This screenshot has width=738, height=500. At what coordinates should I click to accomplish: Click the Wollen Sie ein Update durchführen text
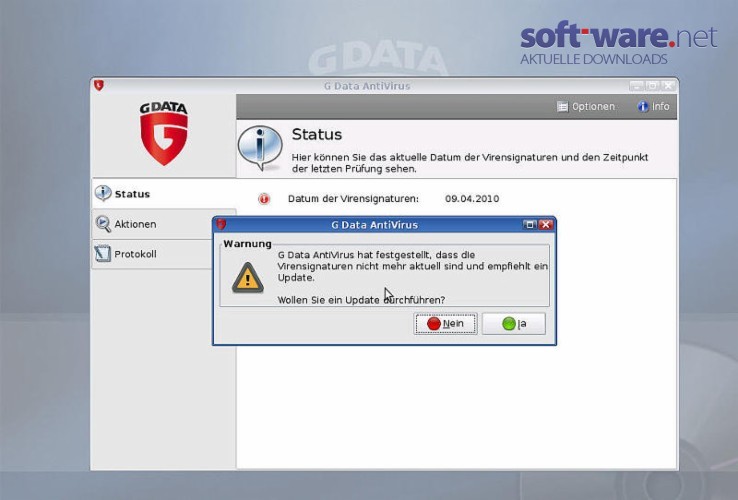pyautogui.click(x=361, y=300)
